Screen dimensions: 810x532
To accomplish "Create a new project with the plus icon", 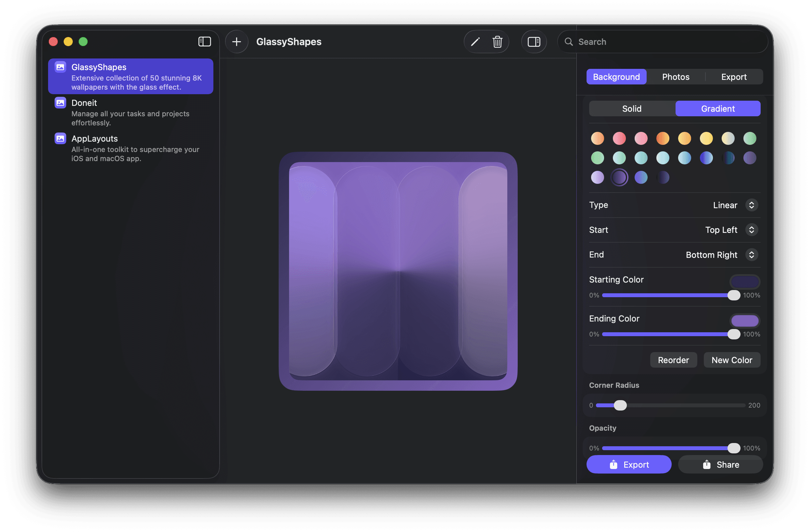I will [x=236, y=42].
